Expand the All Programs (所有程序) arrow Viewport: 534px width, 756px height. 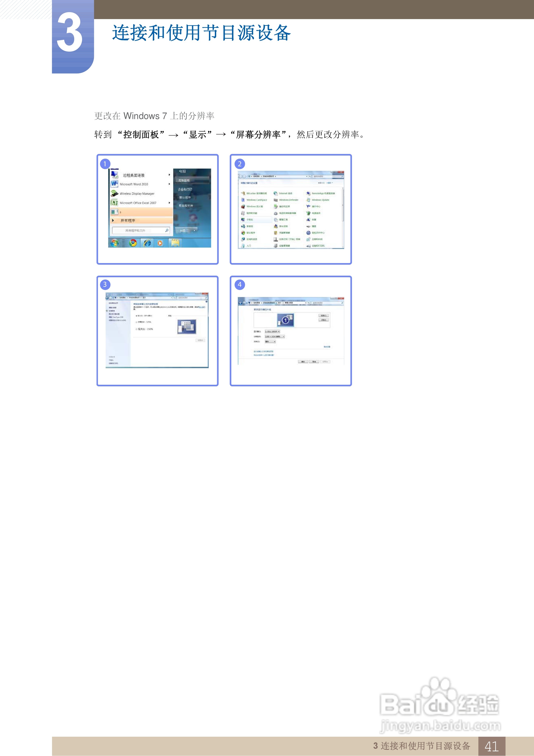click(x=113, y=220)
